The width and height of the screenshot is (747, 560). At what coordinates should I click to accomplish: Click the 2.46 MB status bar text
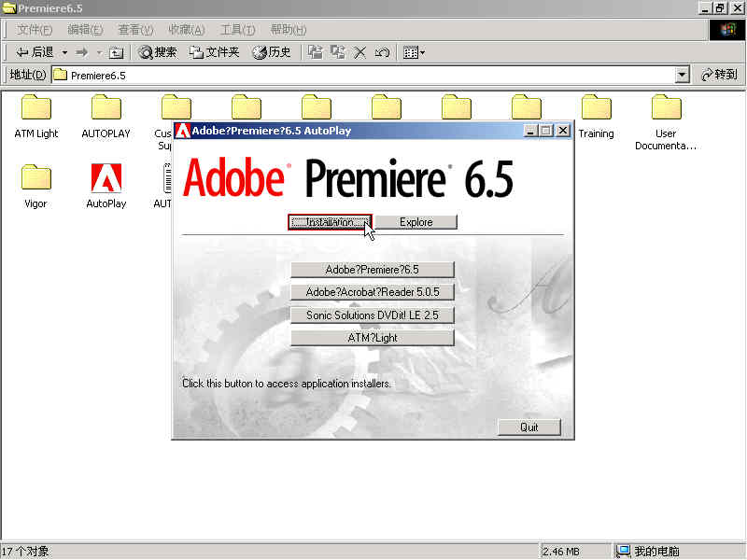coord(561,552)
